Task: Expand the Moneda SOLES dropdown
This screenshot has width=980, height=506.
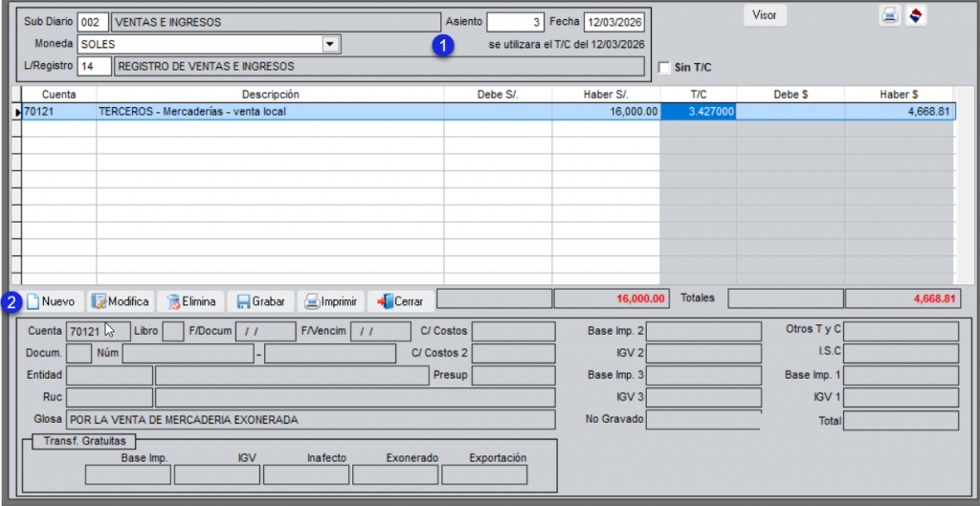Action: (329, 44)
